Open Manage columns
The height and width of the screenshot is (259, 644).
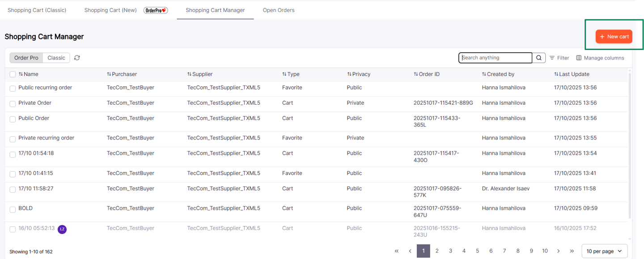[x=600, y=58]
